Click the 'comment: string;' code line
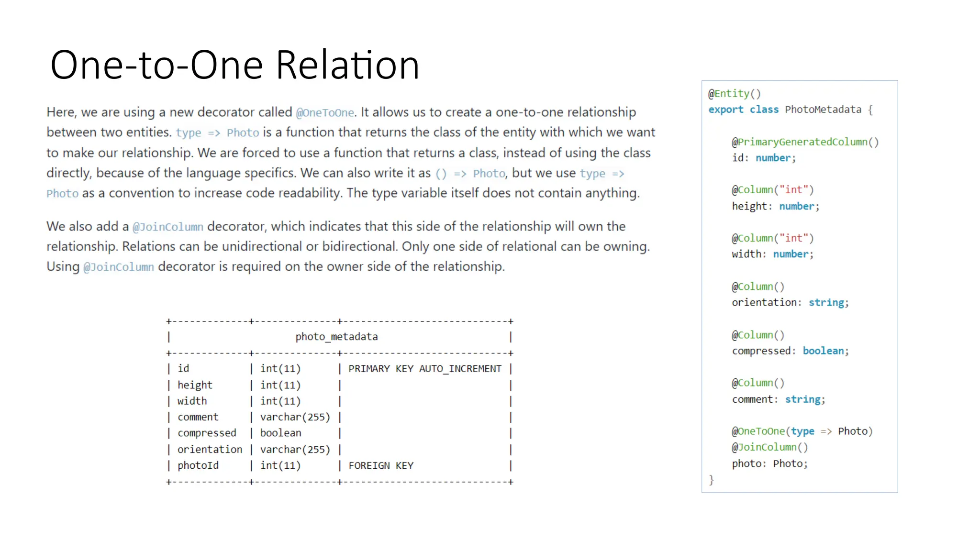980x551 pixels. pos(779,399)
